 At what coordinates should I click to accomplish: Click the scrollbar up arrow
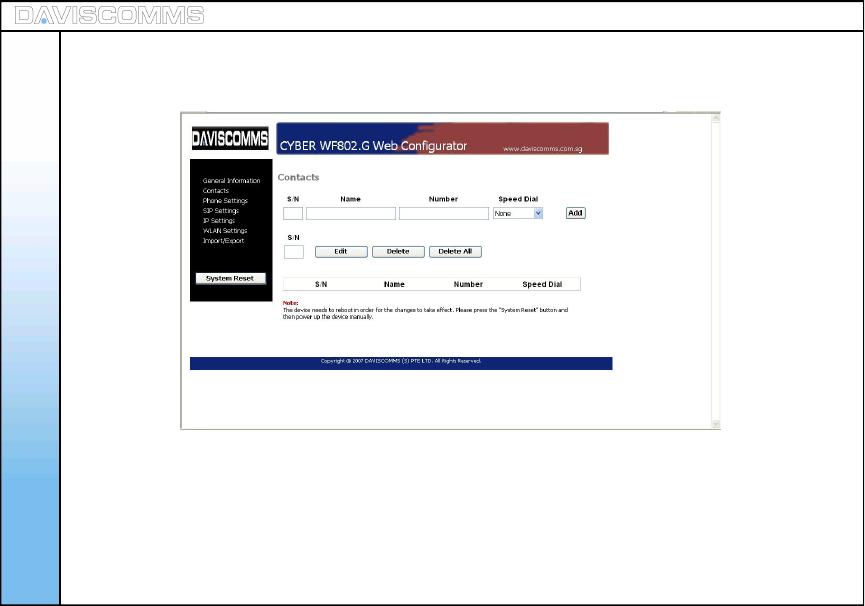[716, 118]
